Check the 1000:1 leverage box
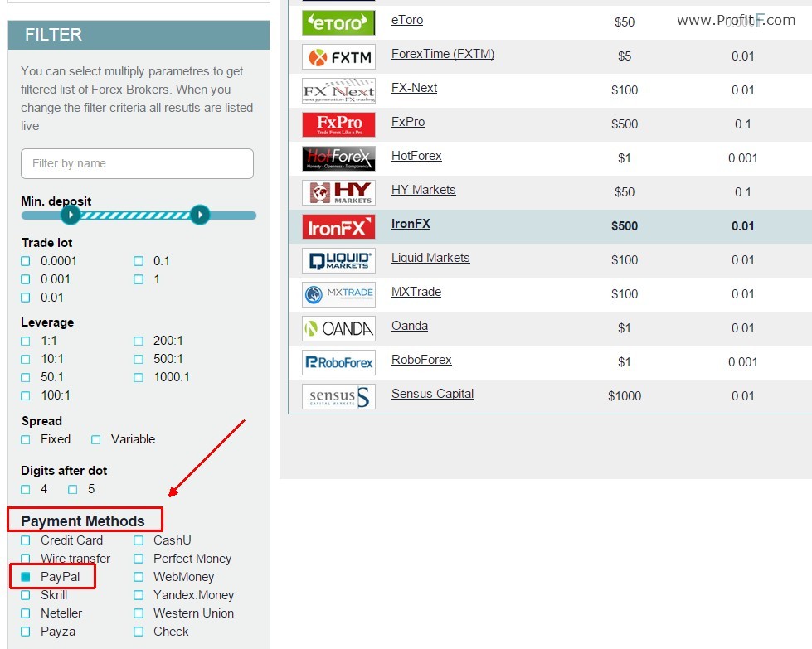The width and height of the screenshot is (812, 649). [x=139, y=377]
